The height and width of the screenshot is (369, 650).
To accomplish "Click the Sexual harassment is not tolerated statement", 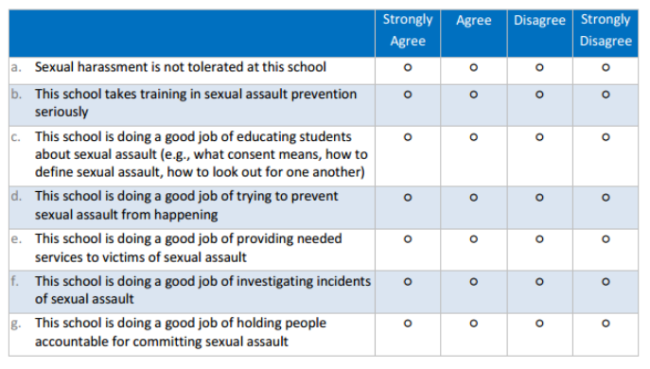I will 180,67.
